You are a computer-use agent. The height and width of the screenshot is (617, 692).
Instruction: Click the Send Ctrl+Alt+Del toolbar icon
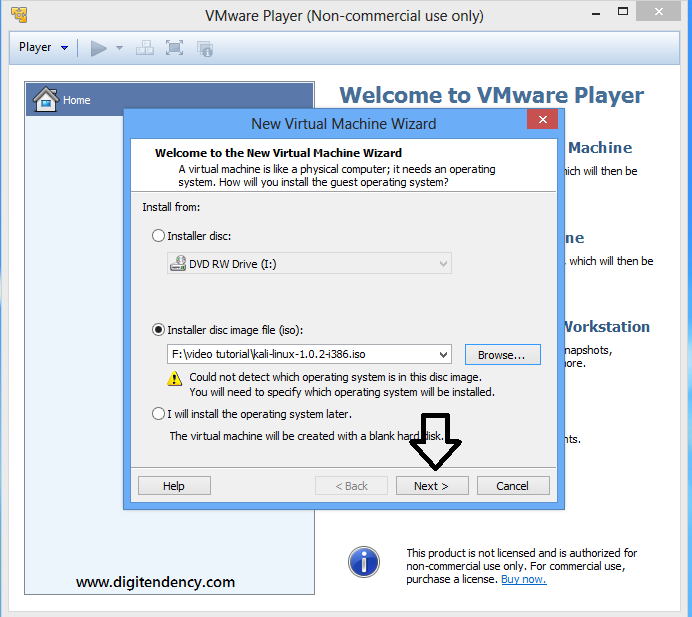[x=145, y=48]
